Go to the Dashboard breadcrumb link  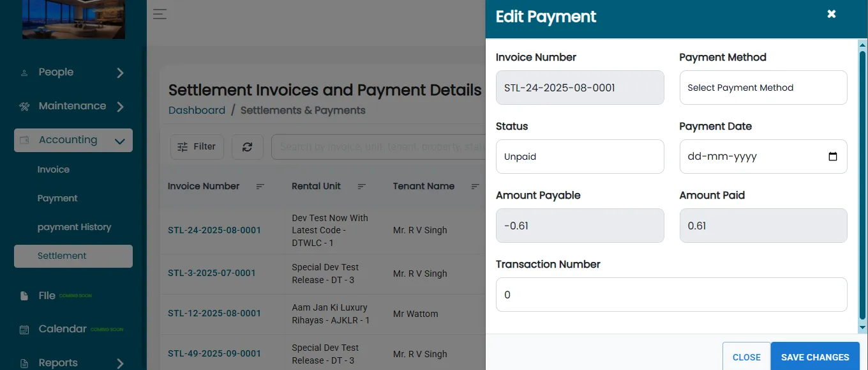197,110
